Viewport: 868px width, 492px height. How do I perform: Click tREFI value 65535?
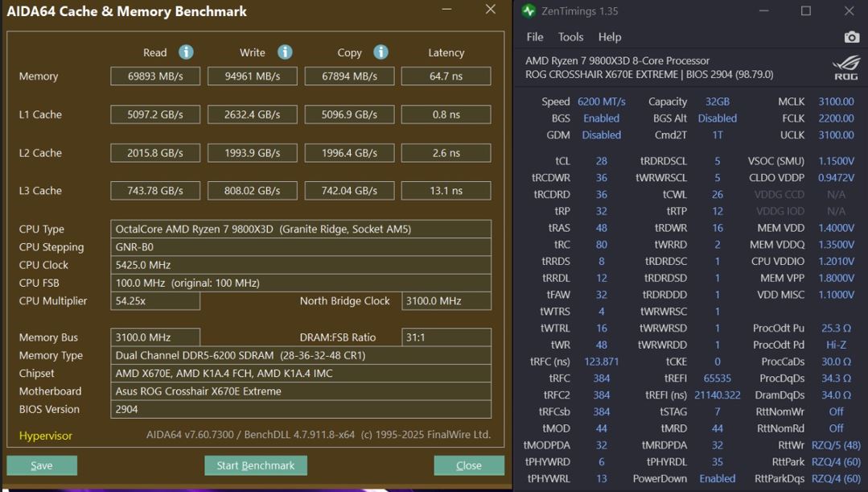pyautogui.click(x=718, y=378)
